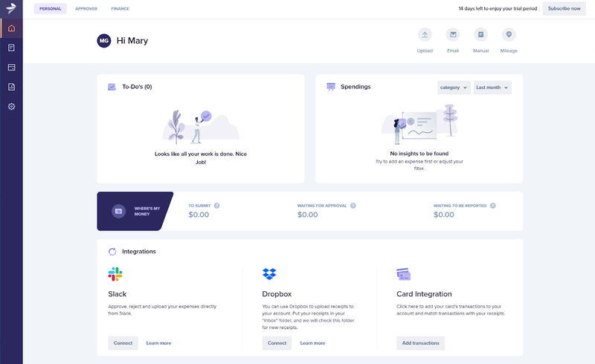The image size is (595, 364).
Task: Click the To-Do's (0) heading
Action: [137, 87]
